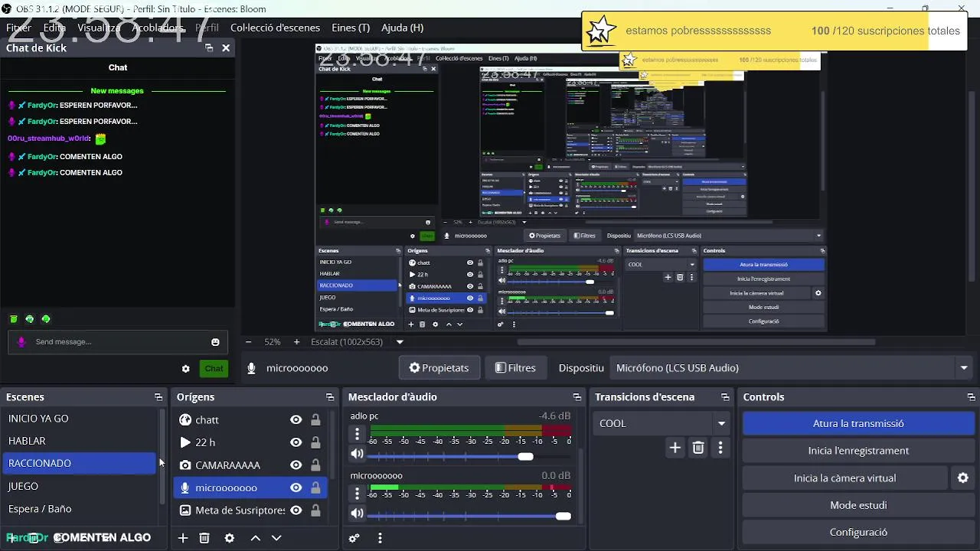Image resolution: width=980 pixels, height=551 pixels.
Task: Open virtual camera settings gear
Action: tap(963, 478)
